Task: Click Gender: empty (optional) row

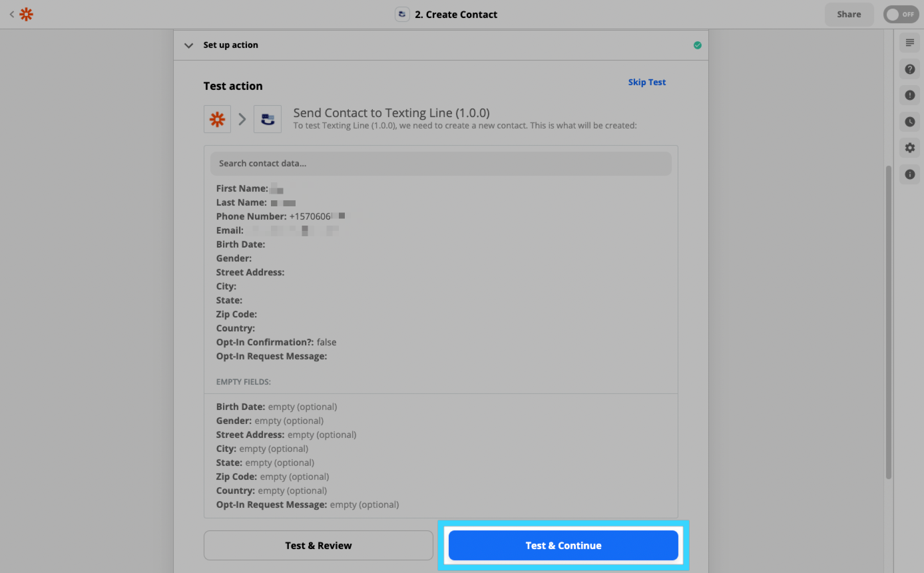Action: pyautogui.click(x=270, y=421)
